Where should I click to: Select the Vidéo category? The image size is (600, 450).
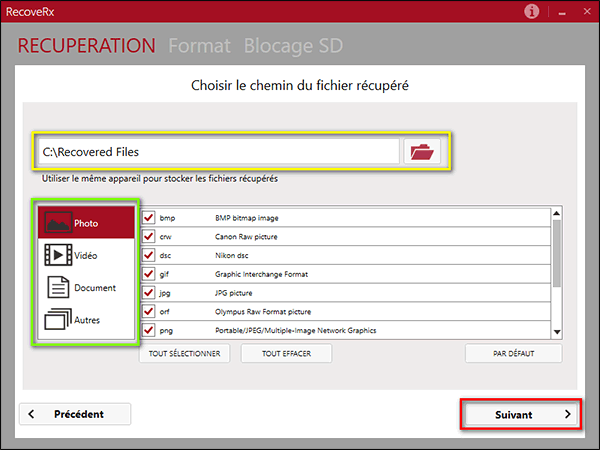[86, 255]
